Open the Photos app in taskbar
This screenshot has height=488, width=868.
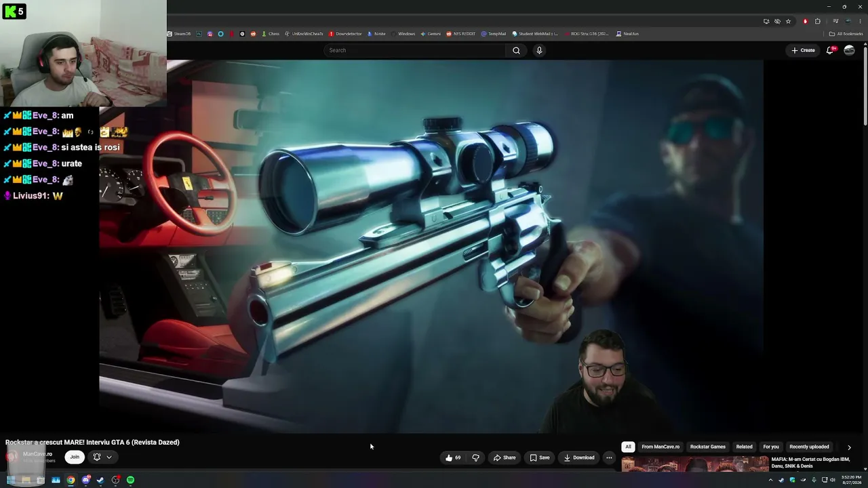point(56,480)
